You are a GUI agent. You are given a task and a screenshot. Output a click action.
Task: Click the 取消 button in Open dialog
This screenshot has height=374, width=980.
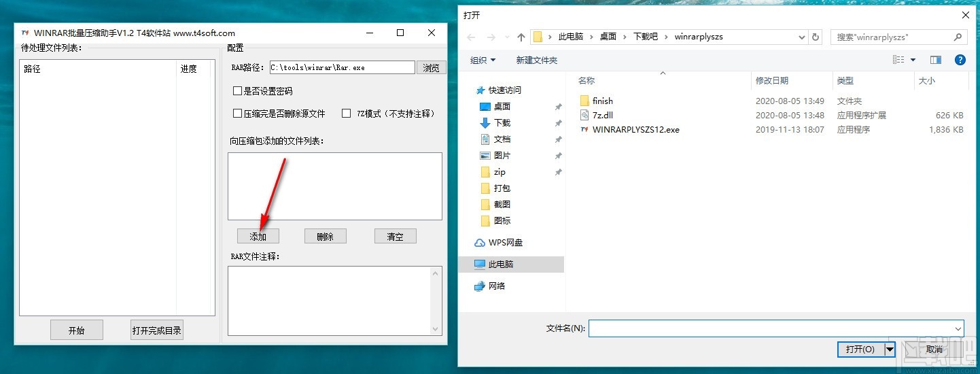(935, 349)
